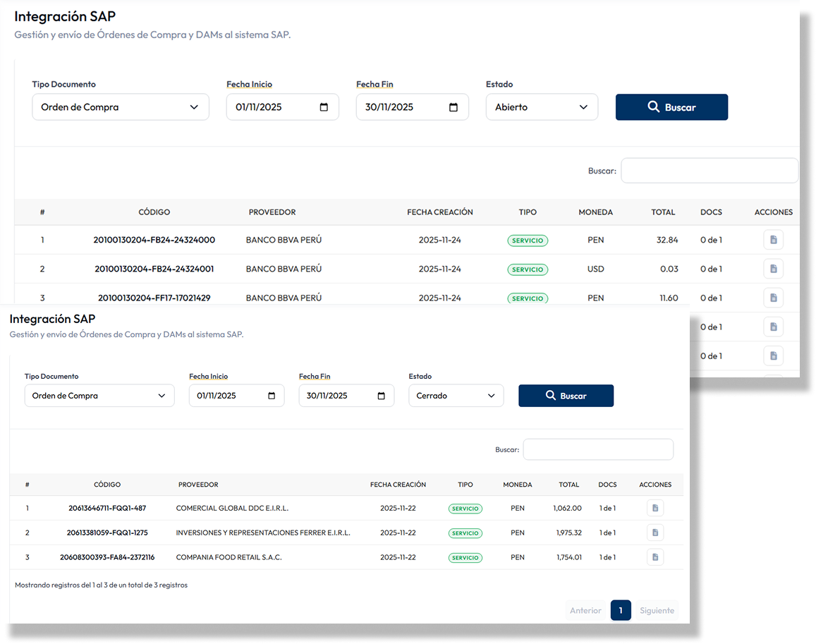Expand Tipo Documento dropdown in Abierto panel
This screenshot has height=644, width=816.
tap(121, 107)
